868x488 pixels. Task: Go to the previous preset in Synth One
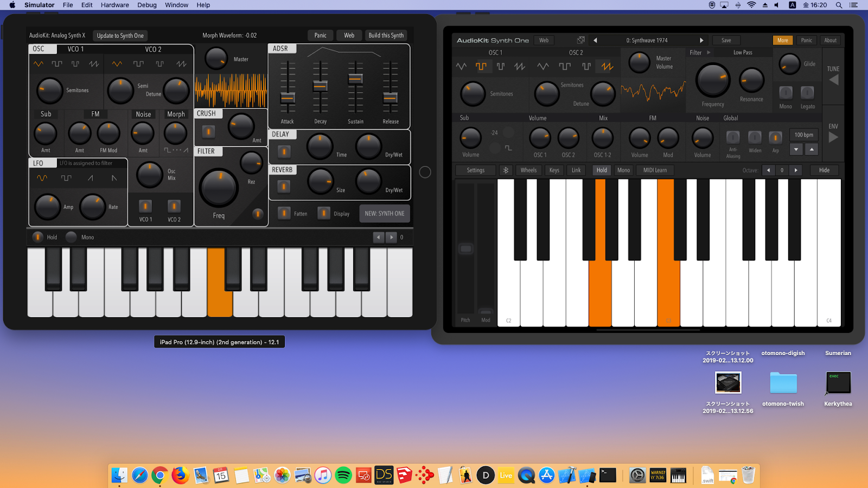(595, 40)
